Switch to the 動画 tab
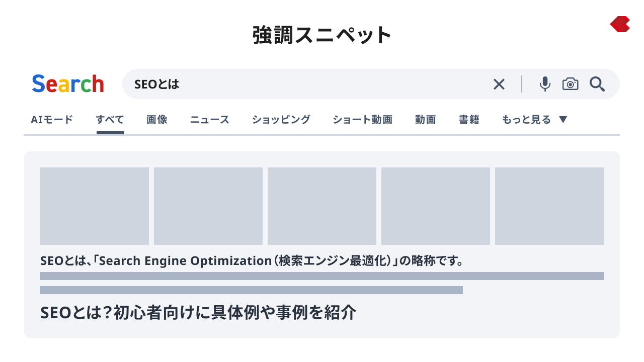Viewport: 644px width, 362px height. (426, 120)
